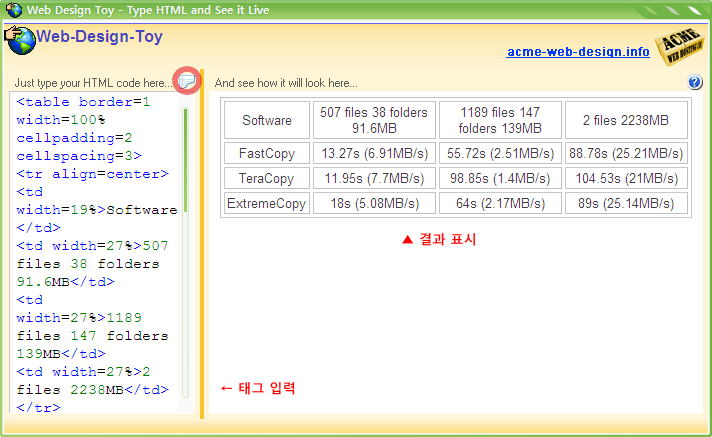Click the "55.72s (2.51MB/s)" cell
Image resolution: width=712 pixels, height=437 pixels.
[x=500, y=153]
